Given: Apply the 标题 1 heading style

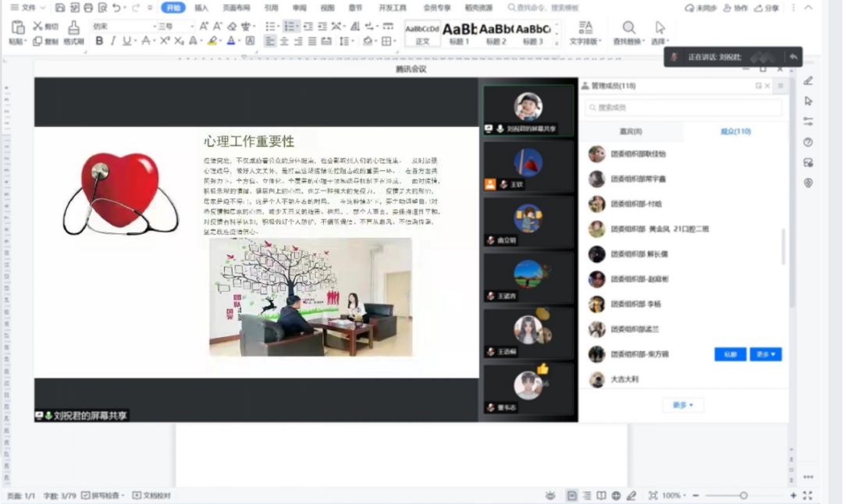Looking at the screenshot, I should click(459, 33).
